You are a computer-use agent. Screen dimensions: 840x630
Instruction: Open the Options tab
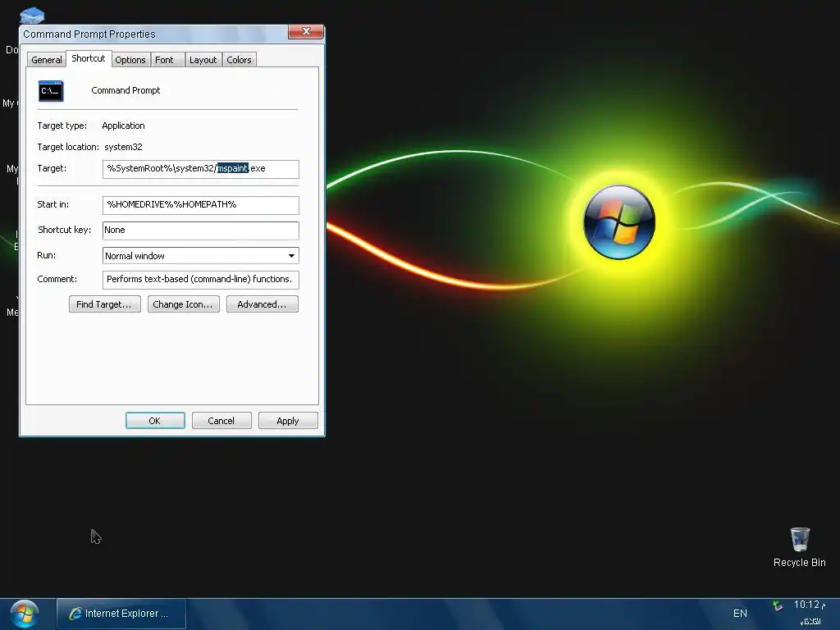pyautogui.click(x=130, y=60)
